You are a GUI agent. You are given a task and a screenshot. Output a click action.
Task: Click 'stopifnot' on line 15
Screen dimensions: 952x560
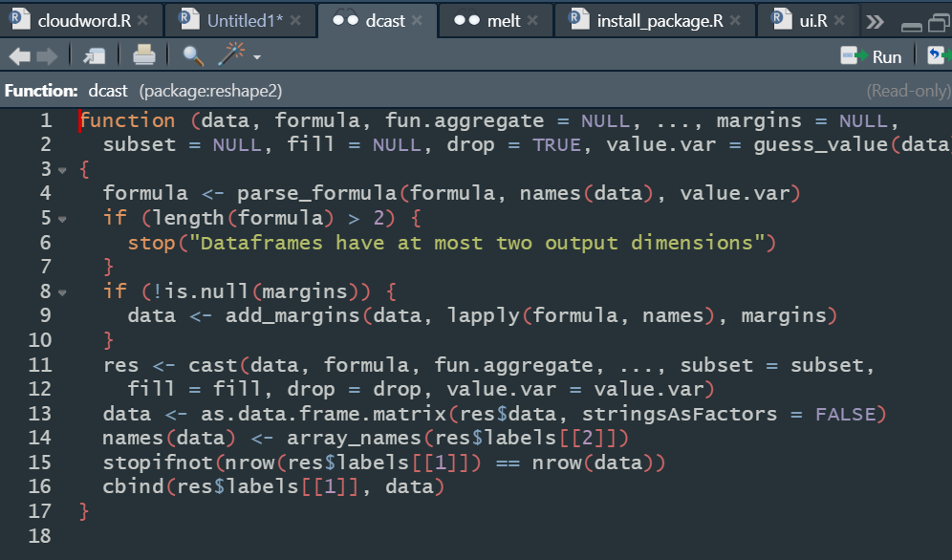(158, 463)
